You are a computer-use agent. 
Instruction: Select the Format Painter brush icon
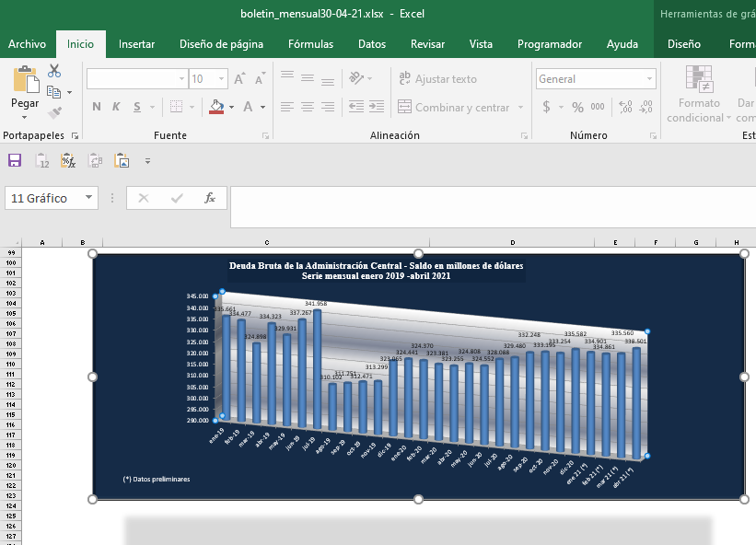(x=54, y=112)
